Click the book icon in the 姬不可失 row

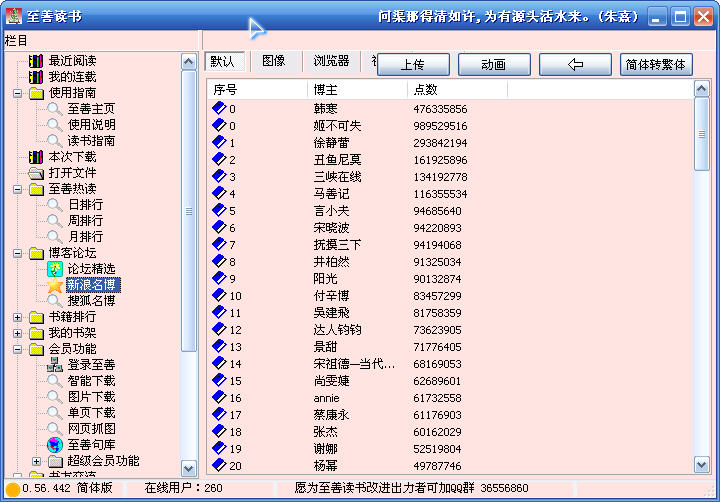pyautogui.click(x=219, y=125)
